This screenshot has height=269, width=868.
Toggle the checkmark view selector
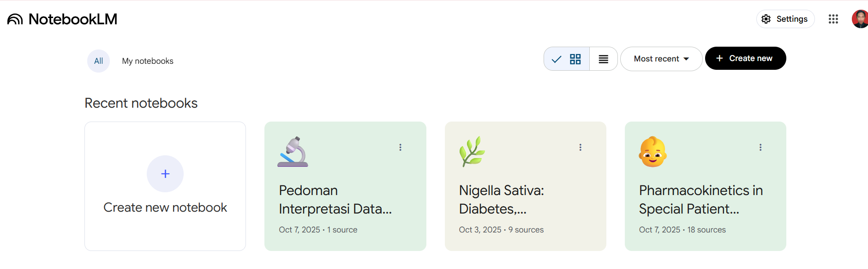coord(556,59)
